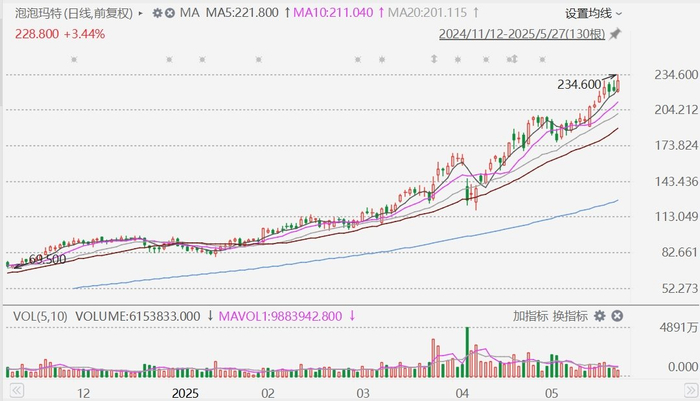Click 加指标 to add an indicator
The width and height of the screenshot is (700, 401).
530,316
